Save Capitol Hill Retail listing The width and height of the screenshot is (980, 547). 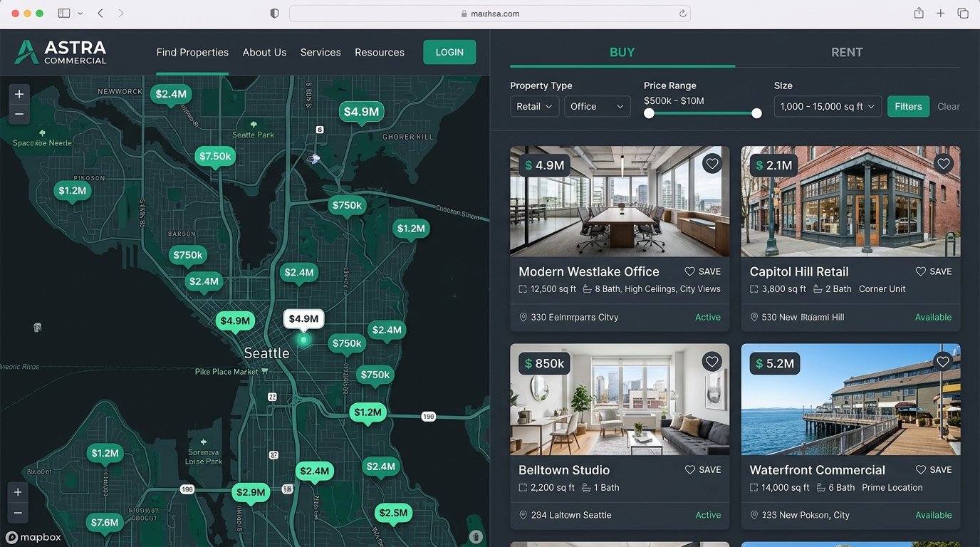pos(933,271)
